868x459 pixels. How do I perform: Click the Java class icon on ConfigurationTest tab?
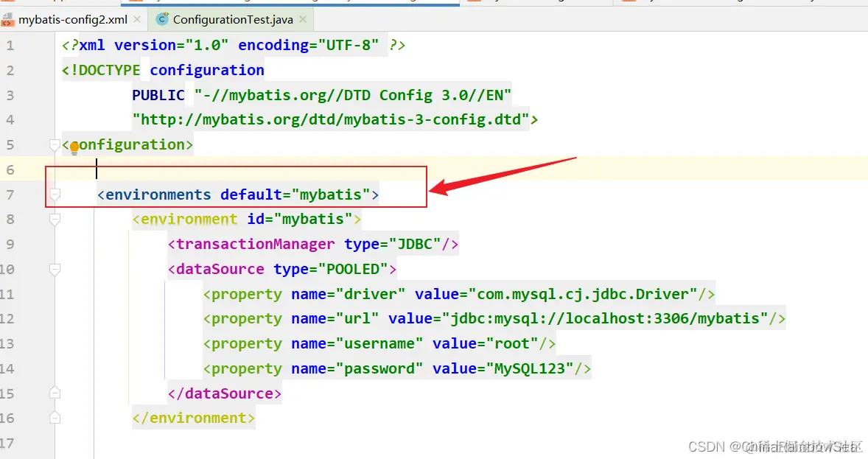(162, 19)
